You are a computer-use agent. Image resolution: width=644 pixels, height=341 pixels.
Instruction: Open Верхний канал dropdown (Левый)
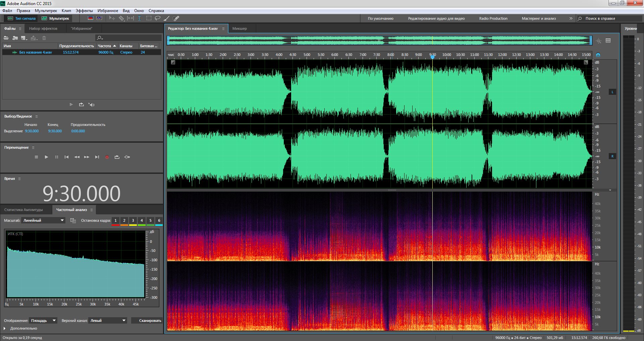108,321
